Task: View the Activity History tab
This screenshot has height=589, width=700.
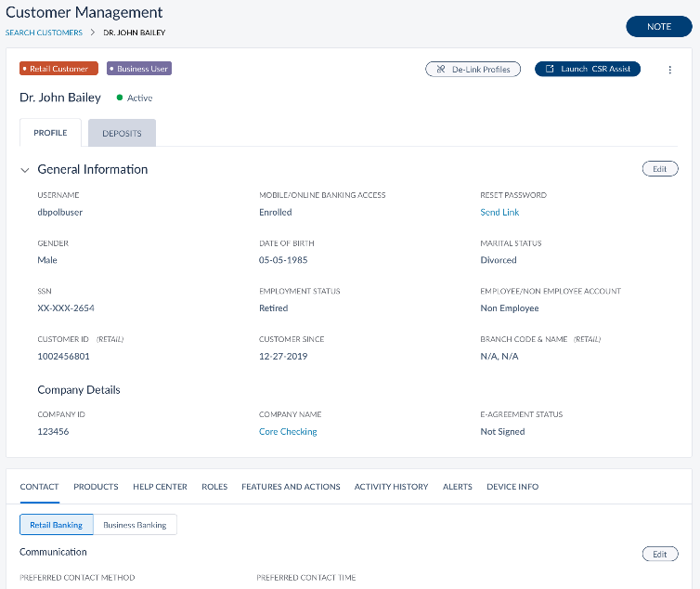Action: click(x=391, y=487)
